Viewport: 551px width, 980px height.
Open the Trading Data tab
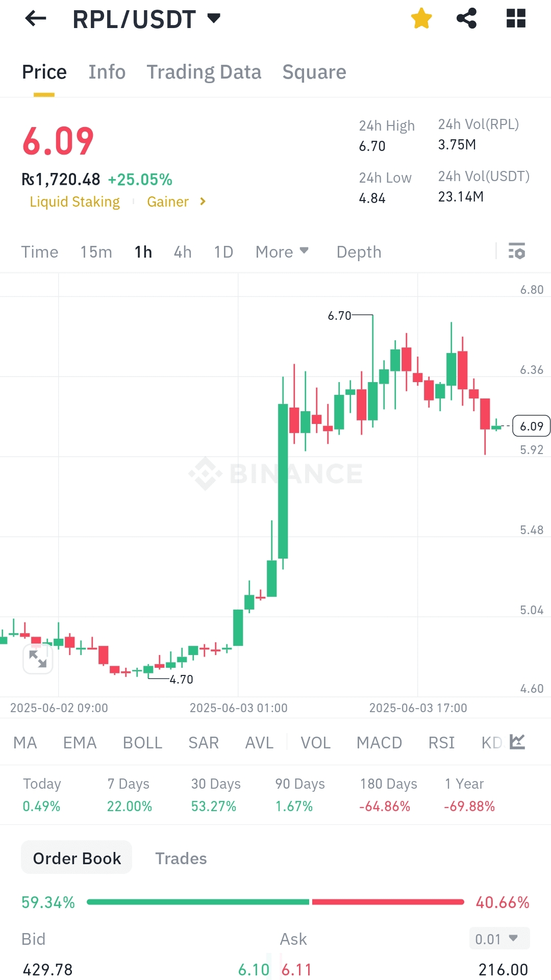coord(204,72)
